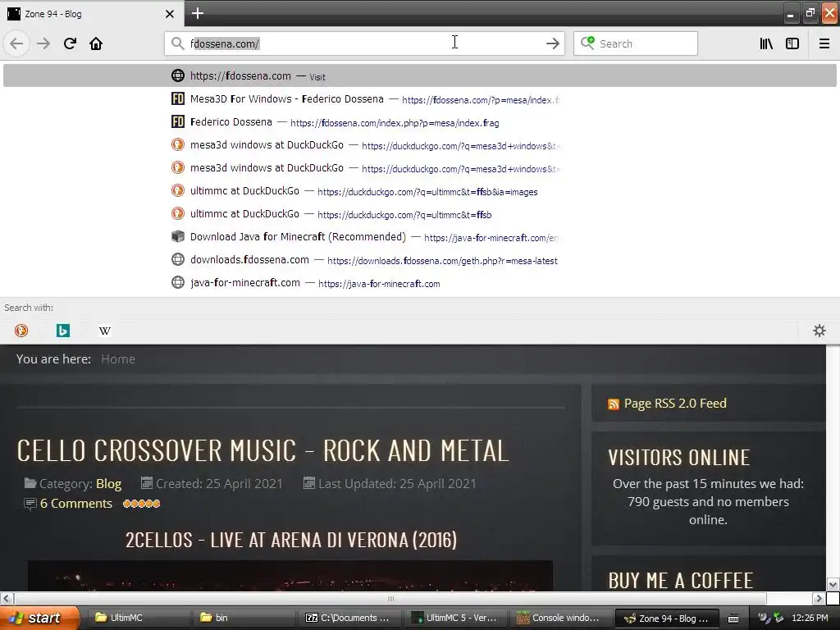Search with DuckDuckGo engine icon
Viewport: 840px width, 630px height.
pos(21,331)
